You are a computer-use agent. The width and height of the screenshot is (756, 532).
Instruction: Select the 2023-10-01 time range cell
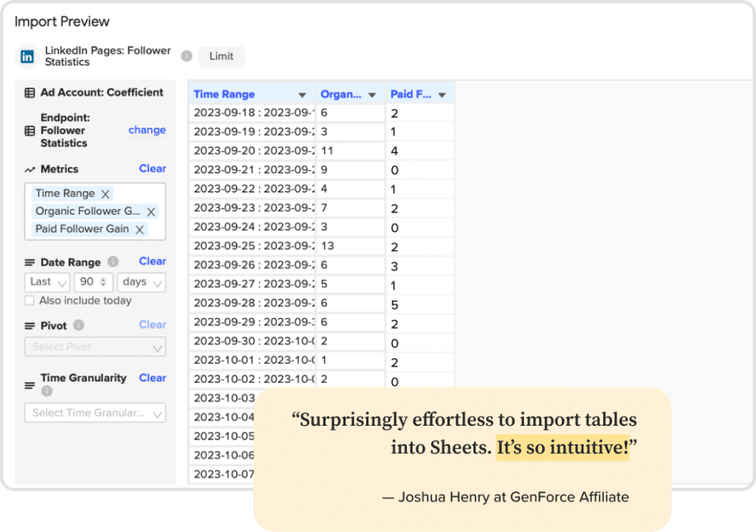pyautogui.click(x=252, y=361)
